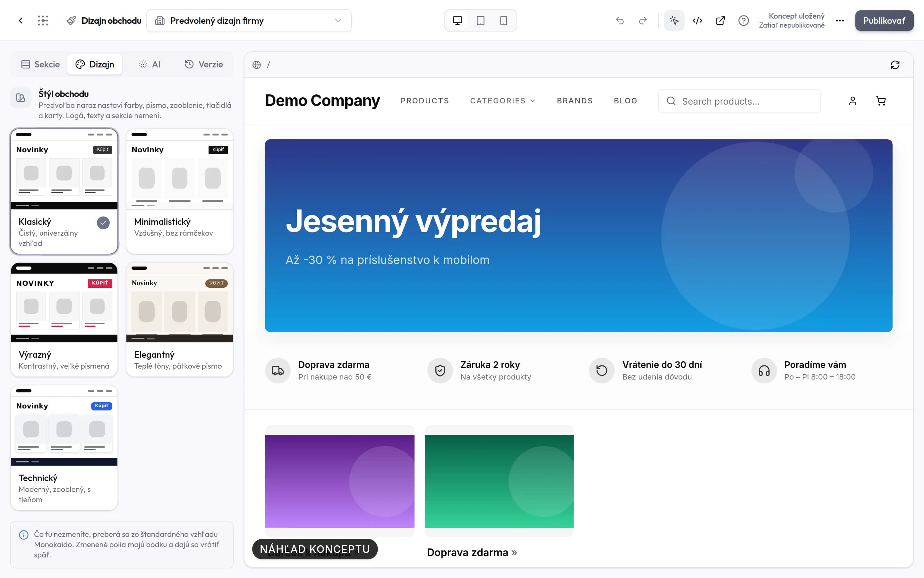Click PRODUCTS in the preview navigation

424,101
